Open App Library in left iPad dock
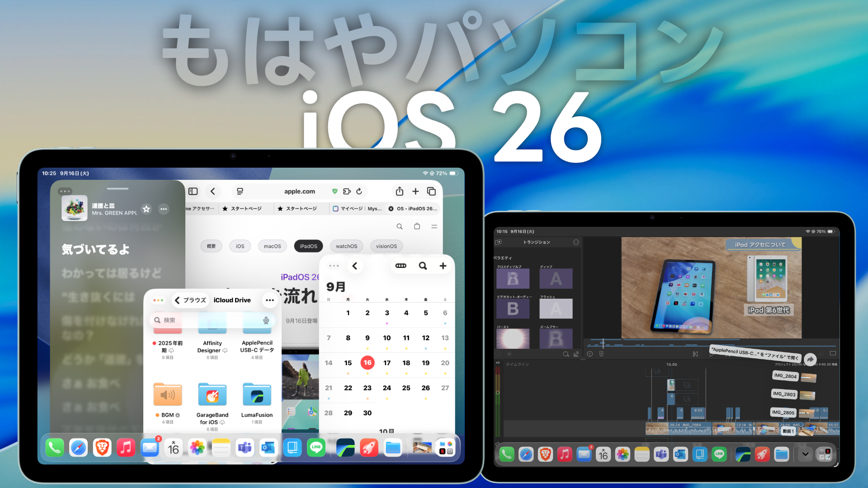 [x=446, y=448]
